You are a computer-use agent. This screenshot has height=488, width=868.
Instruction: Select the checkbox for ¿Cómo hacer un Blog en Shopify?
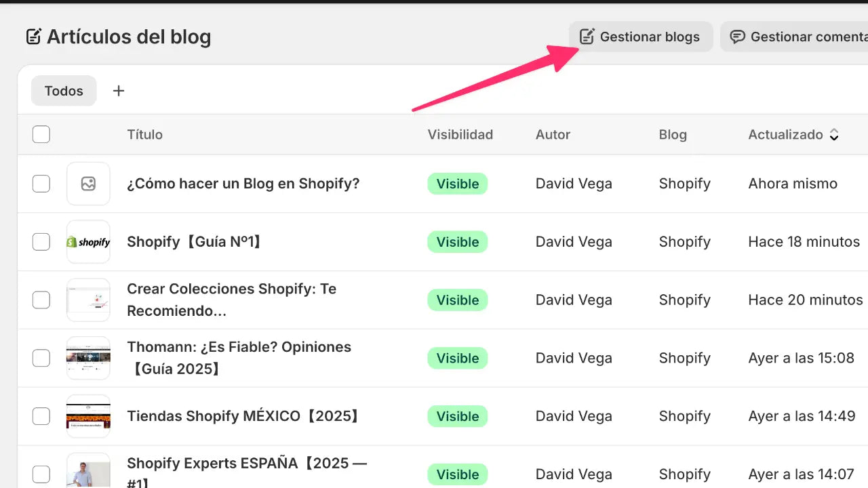(41, 184)
